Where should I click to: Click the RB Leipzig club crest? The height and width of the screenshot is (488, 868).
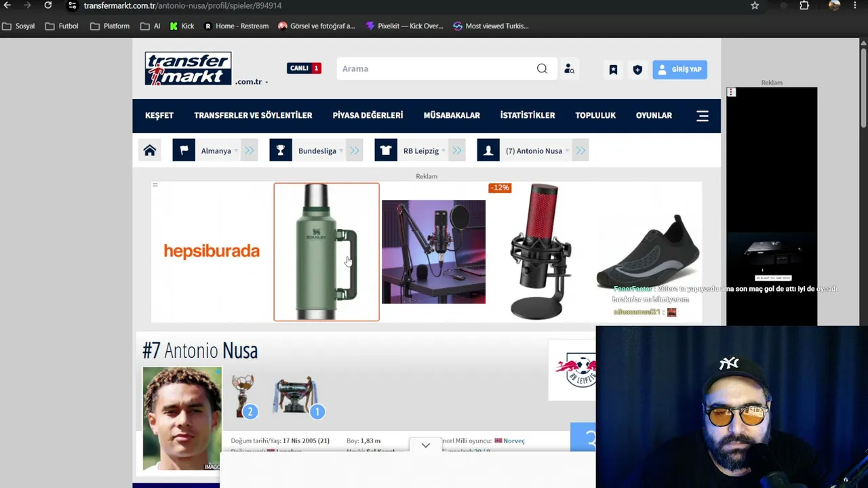click(x=576, y=369)
